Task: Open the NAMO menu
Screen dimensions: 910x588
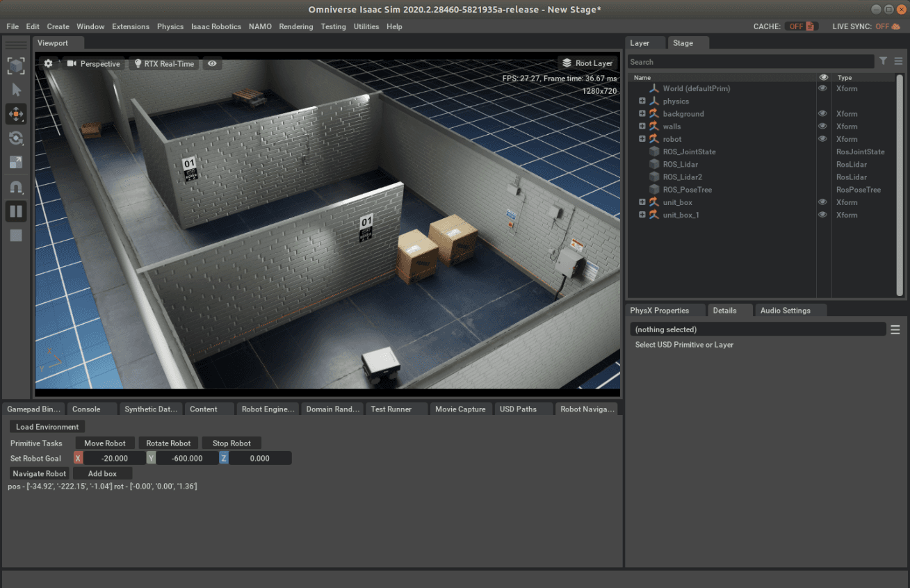Action: click(x=260, y=26)
